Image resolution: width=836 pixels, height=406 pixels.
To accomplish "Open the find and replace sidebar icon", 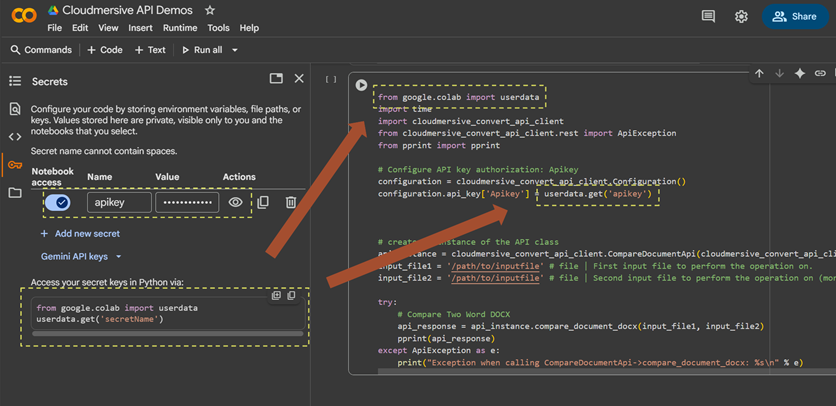I will pos(15,109).
